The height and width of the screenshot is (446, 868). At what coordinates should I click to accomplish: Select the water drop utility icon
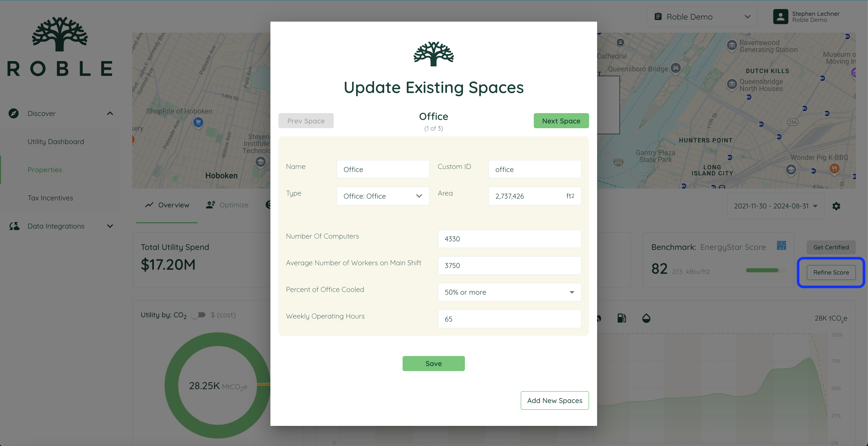646,318
